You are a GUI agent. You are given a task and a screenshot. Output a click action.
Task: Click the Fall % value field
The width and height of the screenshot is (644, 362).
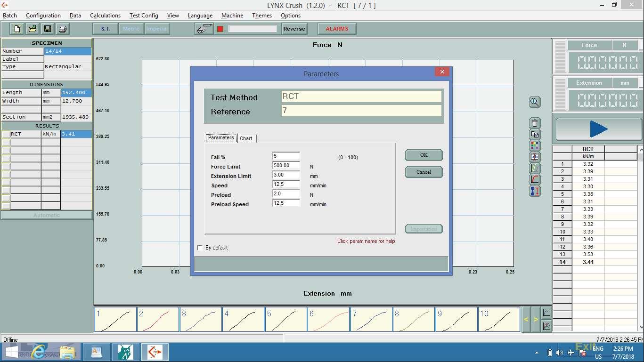286,156
